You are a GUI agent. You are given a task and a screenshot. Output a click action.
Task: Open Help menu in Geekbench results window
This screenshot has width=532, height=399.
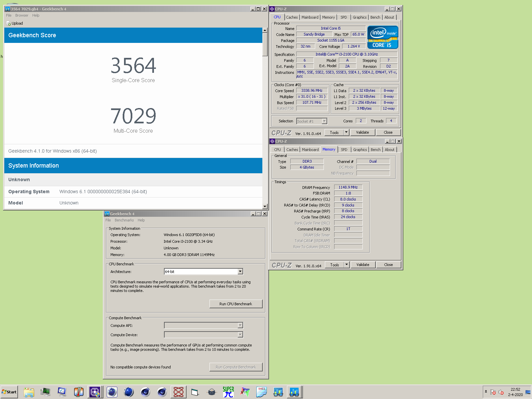click(36, 15)
